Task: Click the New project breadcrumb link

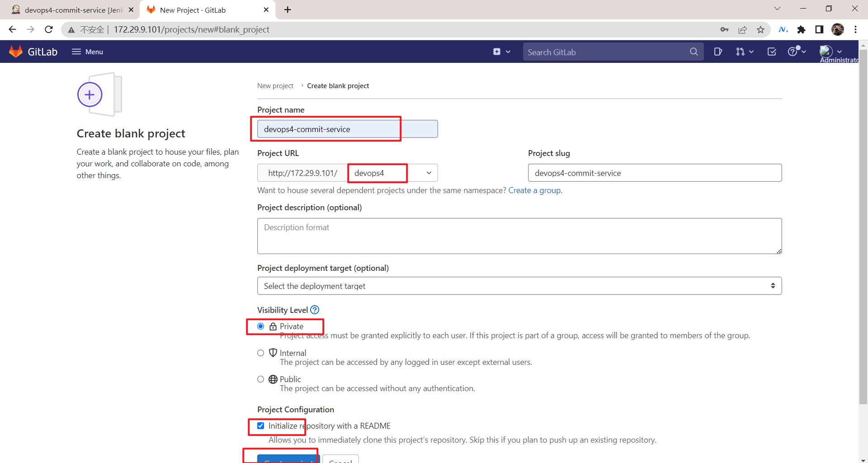Action: click(x=275, y=86)
